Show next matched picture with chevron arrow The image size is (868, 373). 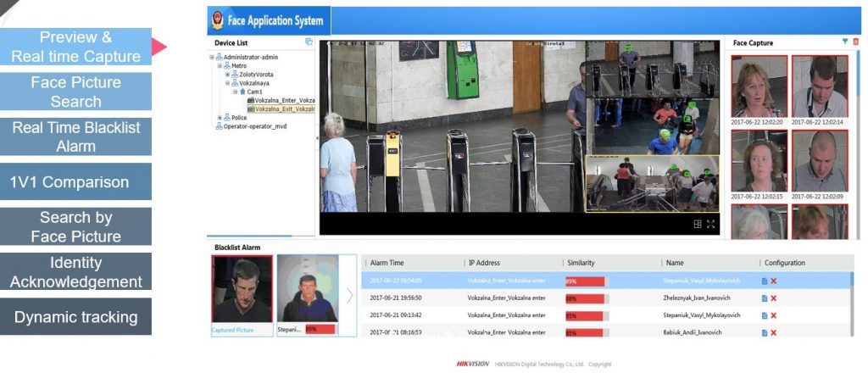pos(349,296)
